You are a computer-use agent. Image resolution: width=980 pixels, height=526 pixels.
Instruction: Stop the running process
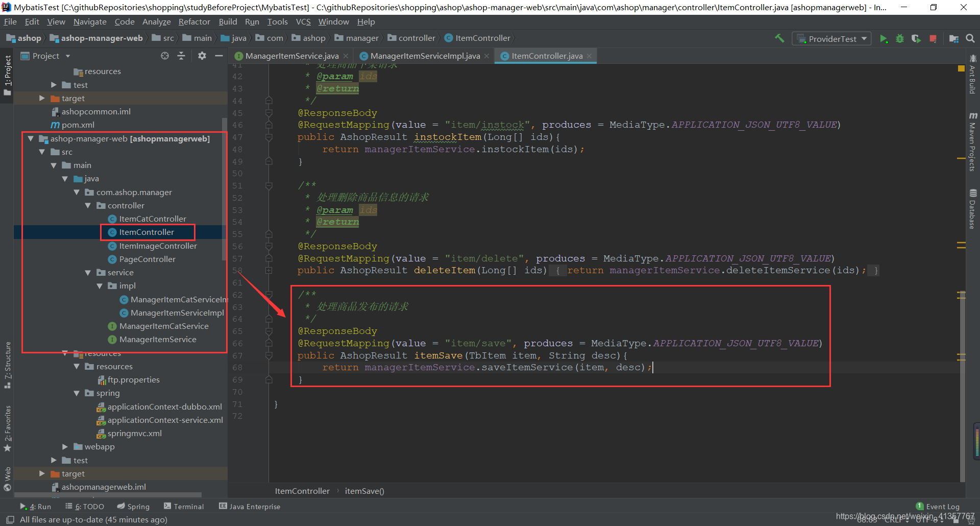coord(933,39)
